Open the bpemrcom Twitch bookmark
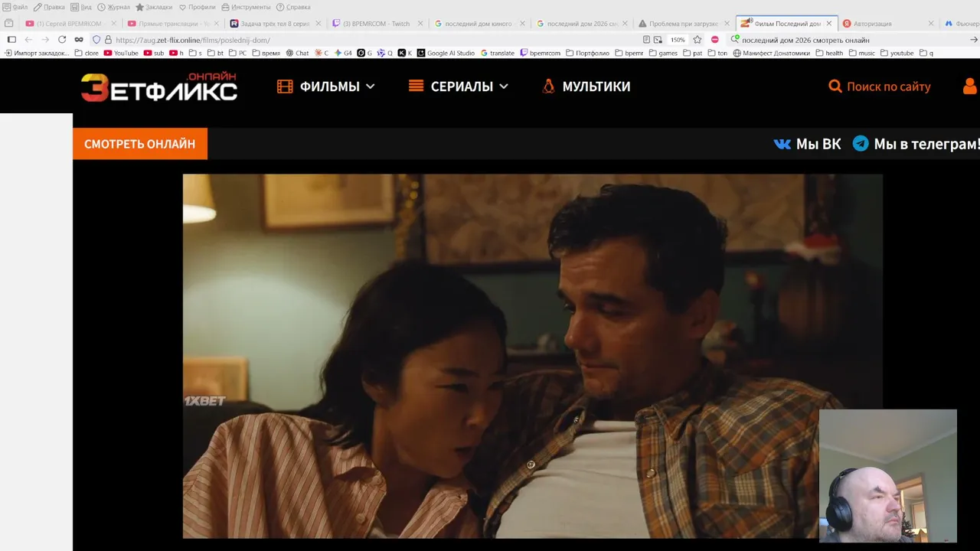 (541, 54)
